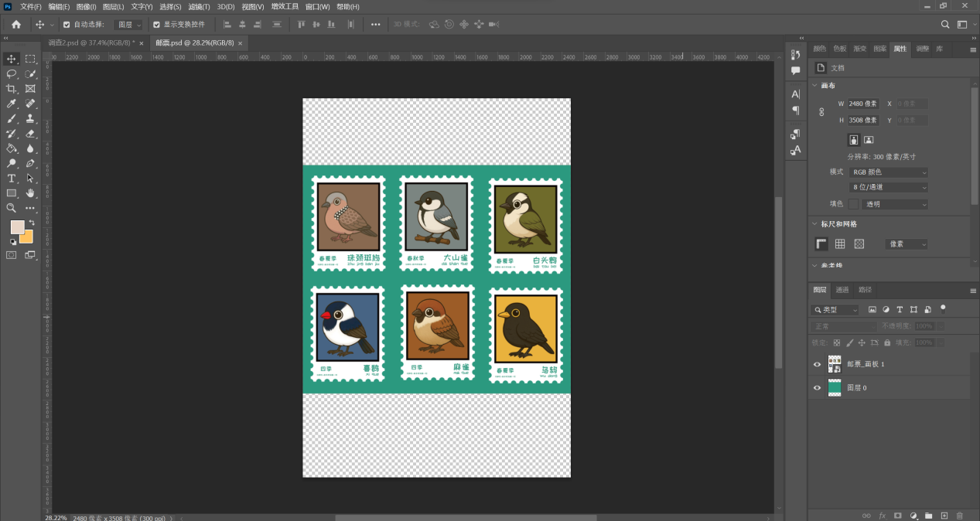Select the Quick Selection tool

point(30,73)
